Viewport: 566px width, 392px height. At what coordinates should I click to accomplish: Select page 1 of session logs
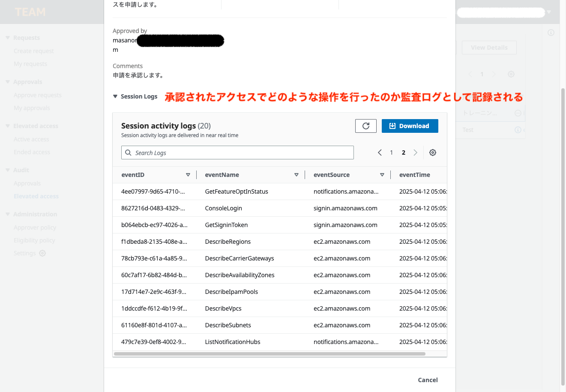tap(391, 153)
